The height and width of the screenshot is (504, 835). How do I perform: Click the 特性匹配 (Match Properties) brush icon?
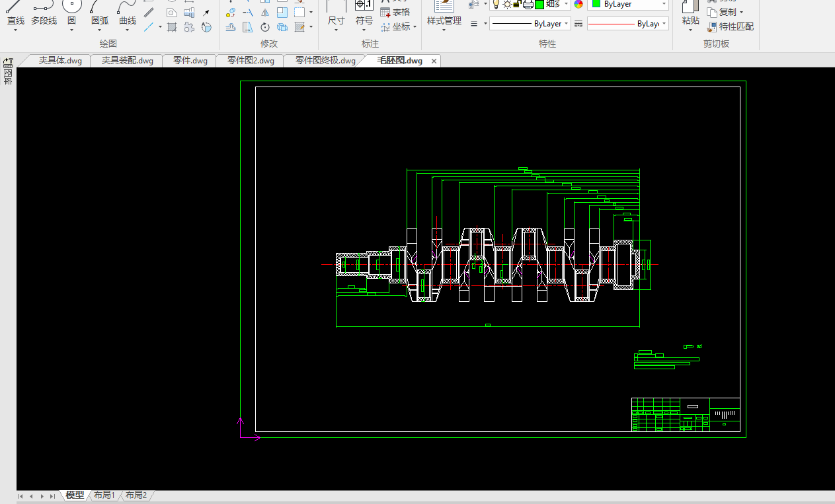point(712,27)
